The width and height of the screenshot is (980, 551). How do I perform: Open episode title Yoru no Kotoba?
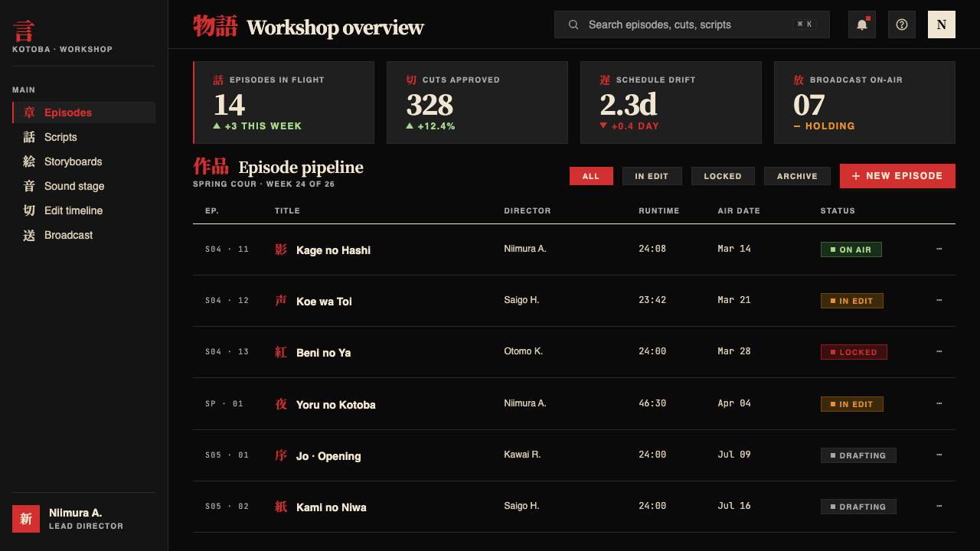pyautogui.click(x=335, y=405)
